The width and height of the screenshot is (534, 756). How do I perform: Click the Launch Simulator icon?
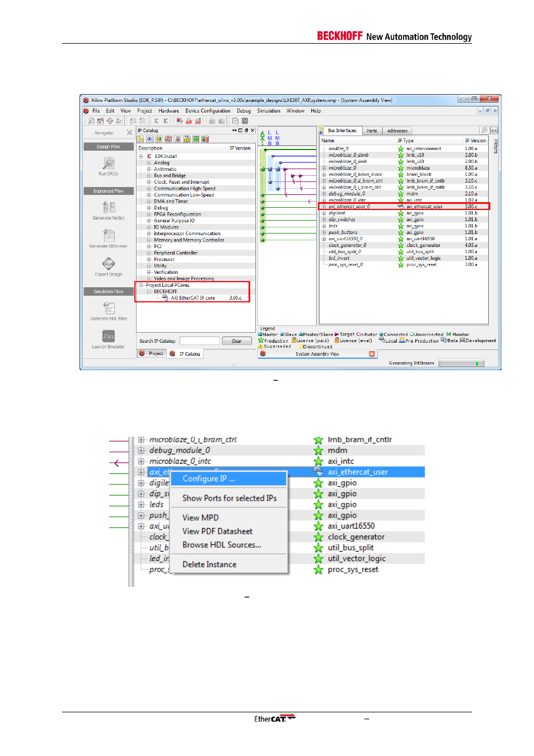pyautogui.click(x=109, y=336)
